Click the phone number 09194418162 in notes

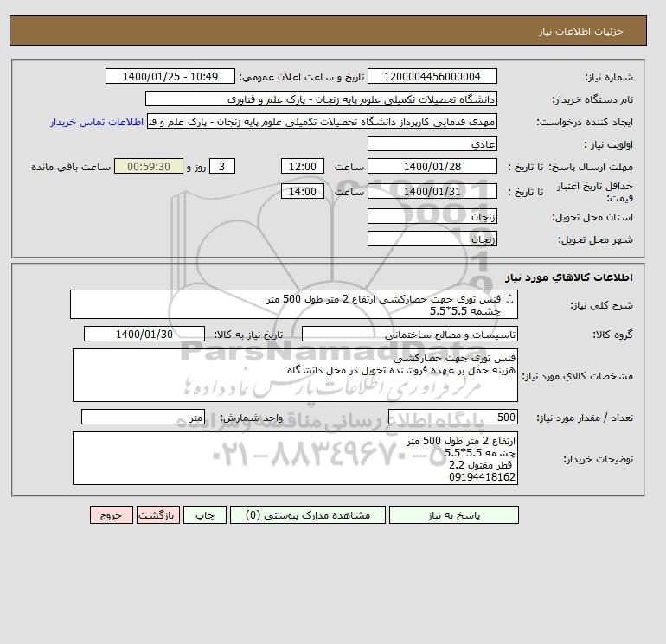(x=482, y=477)
